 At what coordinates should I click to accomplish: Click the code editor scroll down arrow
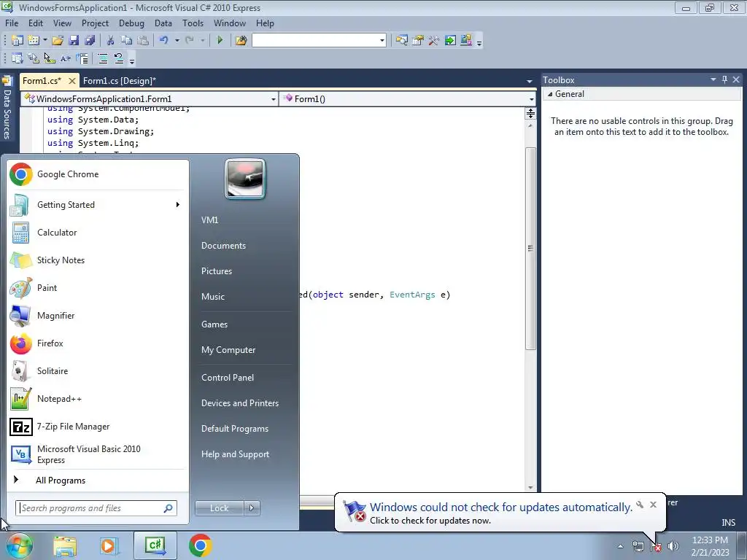pos(530,488)
